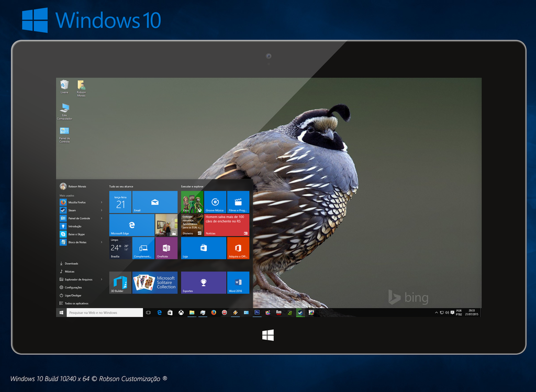Image resolution: width=536 pixels, height=392 pixels.
Task: Open Task View on taskbar
Action: tap(148, 312)
